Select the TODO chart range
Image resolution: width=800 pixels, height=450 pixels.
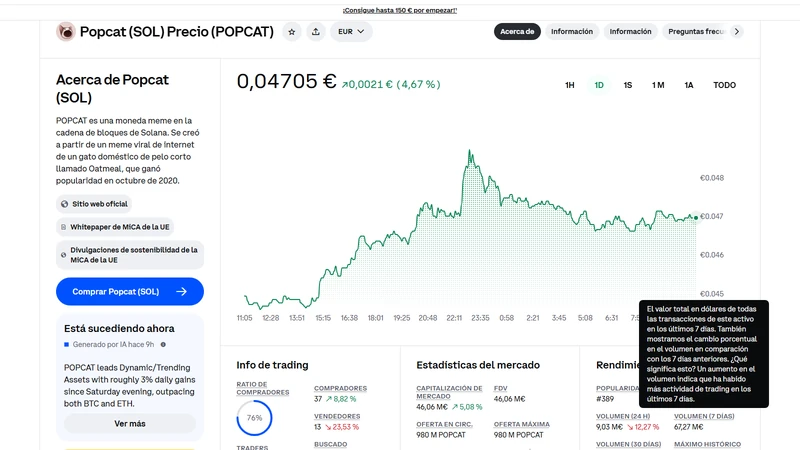(x=724, y=85)
